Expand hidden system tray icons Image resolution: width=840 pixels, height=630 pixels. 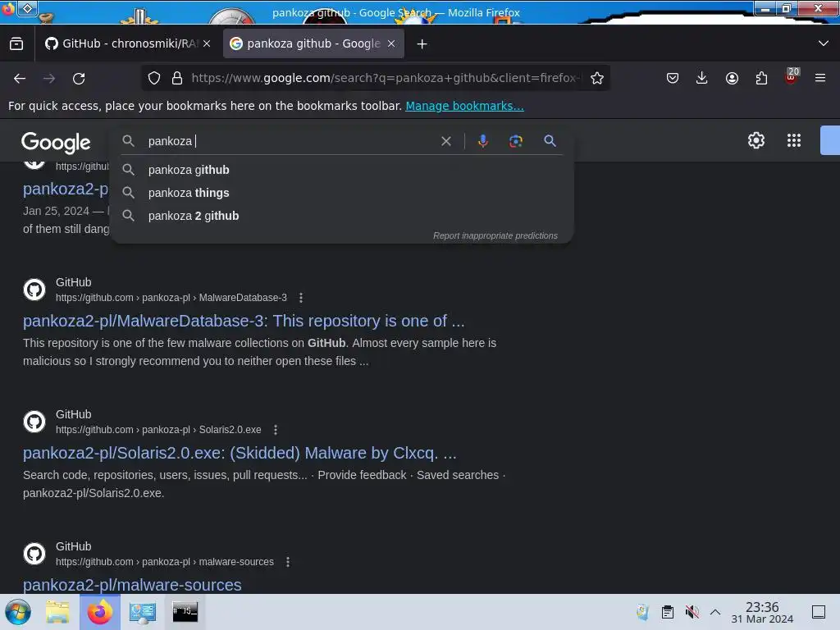(715, 612)
